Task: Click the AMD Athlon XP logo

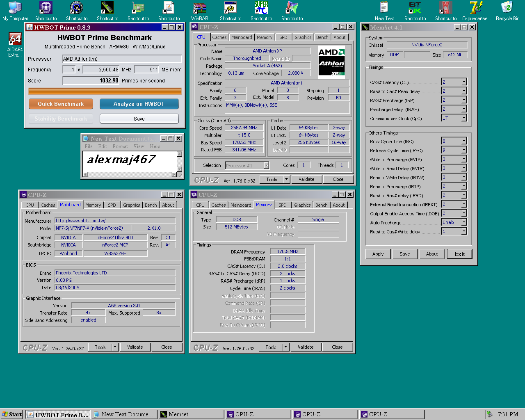Action: (x=332, y=62)
